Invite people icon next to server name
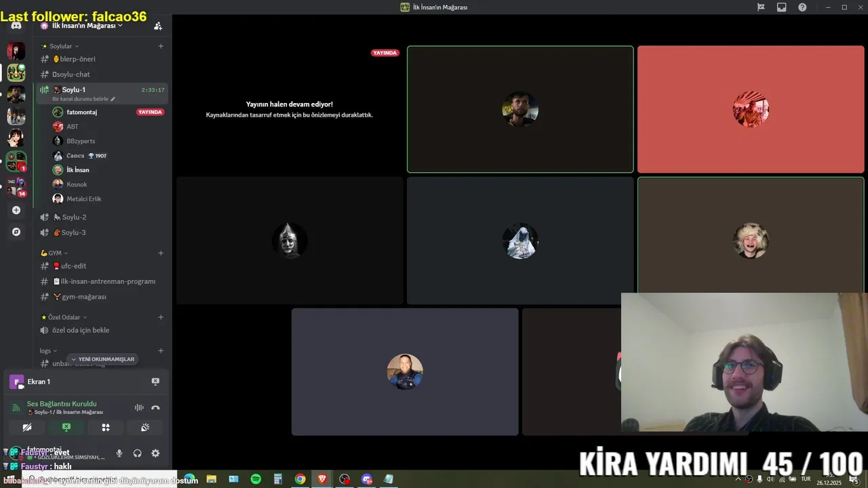The height and width of the screenshot is (488, 868). tap(158, 26)
